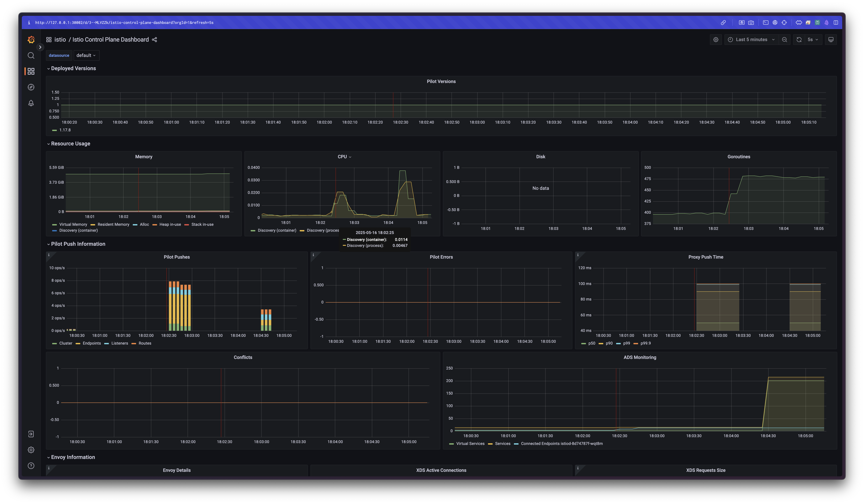Toggle the browser split sidebar icon
This screenshot has height=504, width=864.
coord(836,23)
